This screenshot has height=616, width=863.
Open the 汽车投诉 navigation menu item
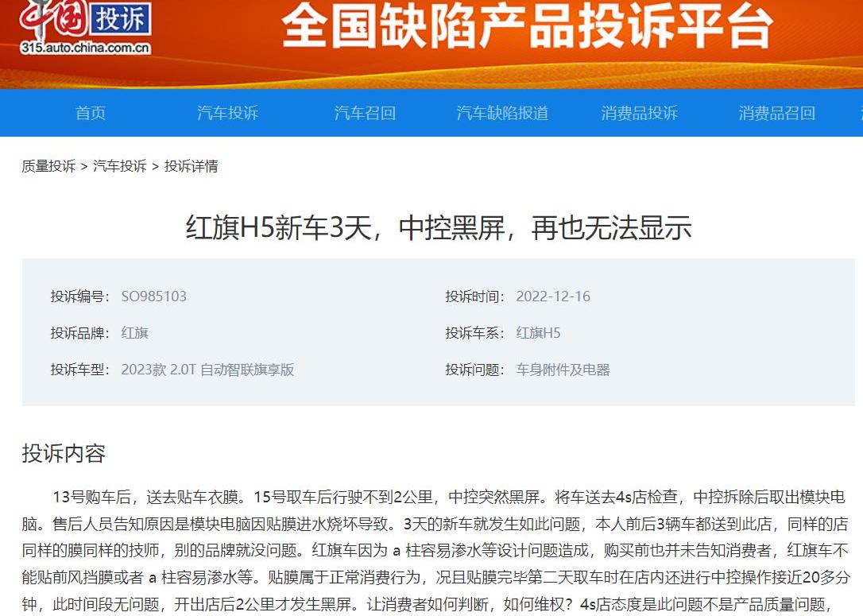[x=228, y=113]
